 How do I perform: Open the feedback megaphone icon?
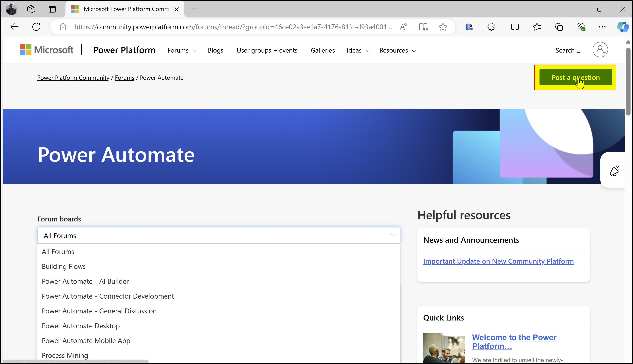click(x=614, y=171)
